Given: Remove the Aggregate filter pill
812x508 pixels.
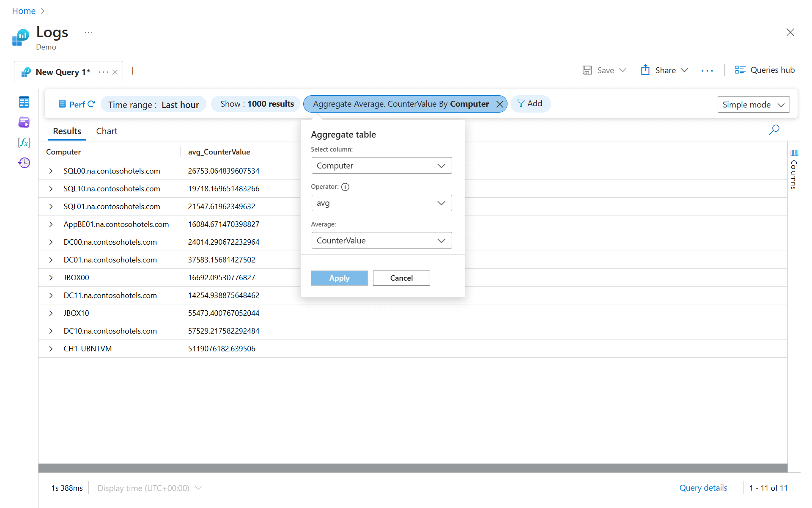Looking at the screenshot, I should (x=499, y=104).
